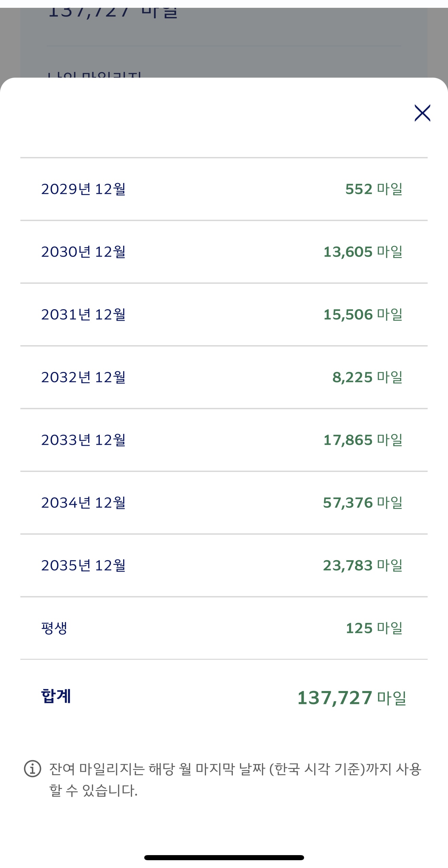Tap the 552 마일 amount
The width and height of the screenshot is (448, 868).
coord(374,189)
